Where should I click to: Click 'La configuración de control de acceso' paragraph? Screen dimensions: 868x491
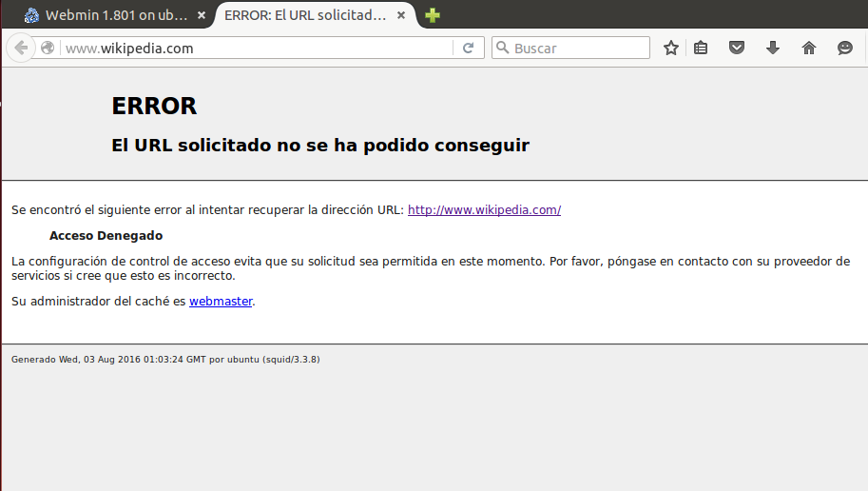431,268
